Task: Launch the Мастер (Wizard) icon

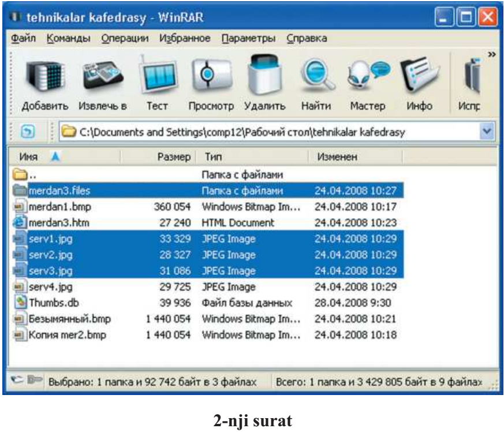Action: 368,76
